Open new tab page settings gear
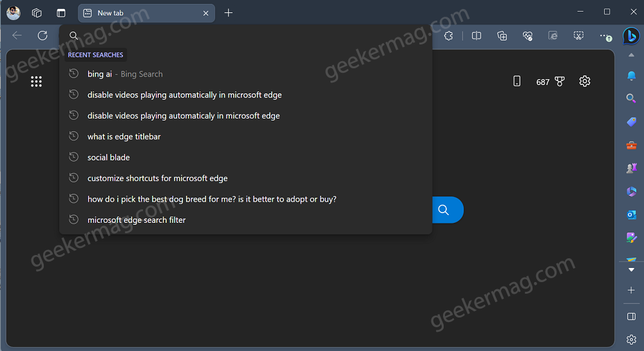Image resolution: width=644 pixels, height=351 pixels. click(x=585, y=81)
